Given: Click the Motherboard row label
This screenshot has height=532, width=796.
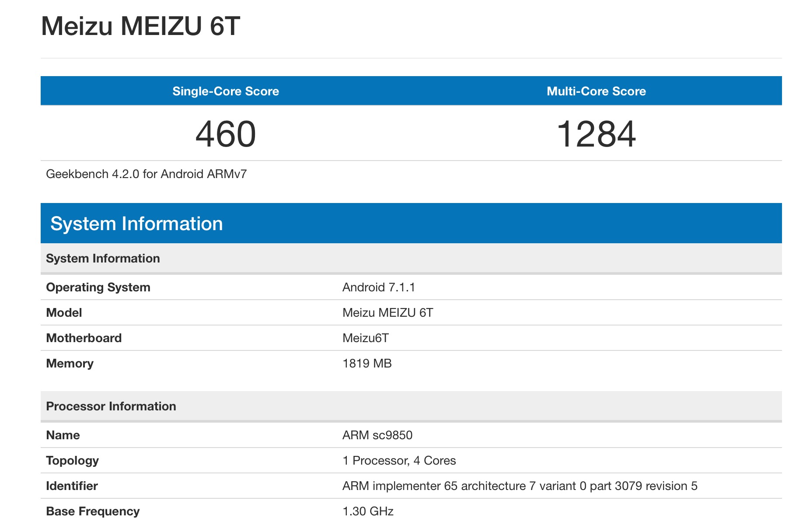Looking at the screenshot, I should (x=84, y=338).
